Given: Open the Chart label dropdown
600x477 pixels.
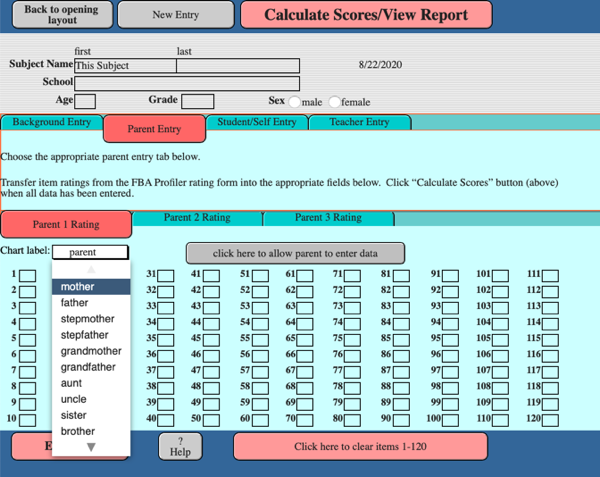Looking at the screenshot, I should tap(90, 253).
